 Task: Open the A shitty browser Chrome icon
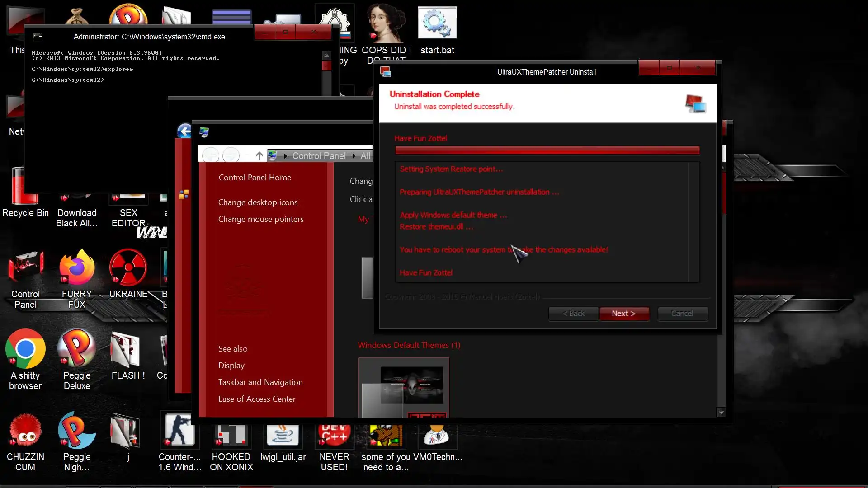pyautogui.click(x=25, y=349)
